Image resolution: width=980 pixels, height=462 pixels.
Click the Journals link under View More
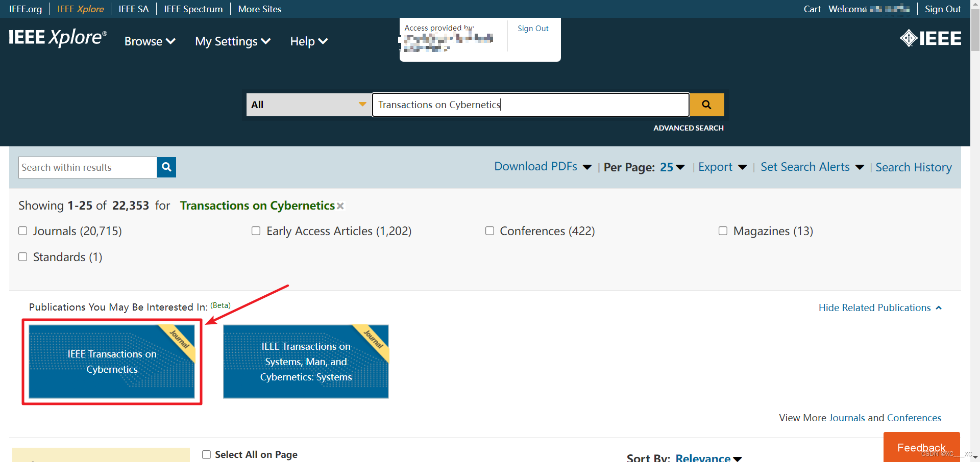(x=847, y=418)
